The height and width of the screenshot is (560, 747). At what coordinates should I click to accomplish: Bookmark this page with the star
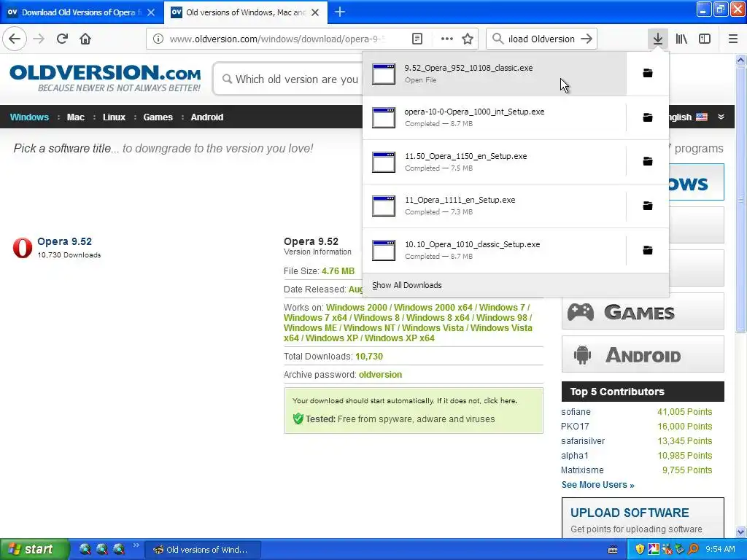468,39
